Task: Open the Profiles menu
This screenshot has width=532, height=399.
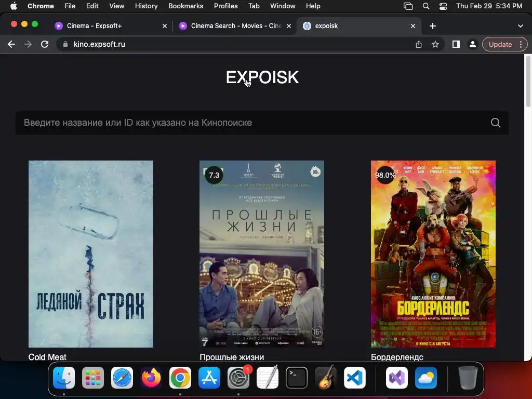Action: (x=225, y=6)
